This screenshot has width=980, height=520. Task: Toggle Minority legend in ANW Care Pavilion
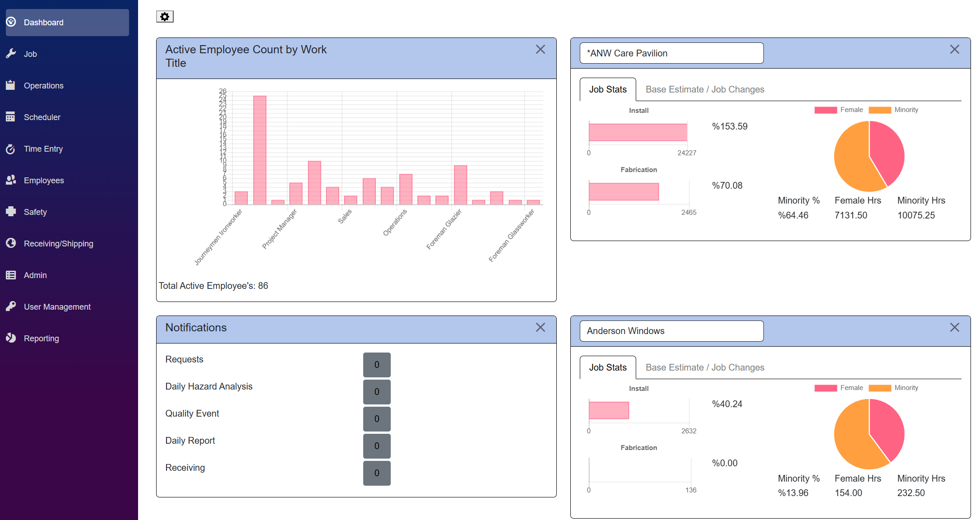coord(893,110)
